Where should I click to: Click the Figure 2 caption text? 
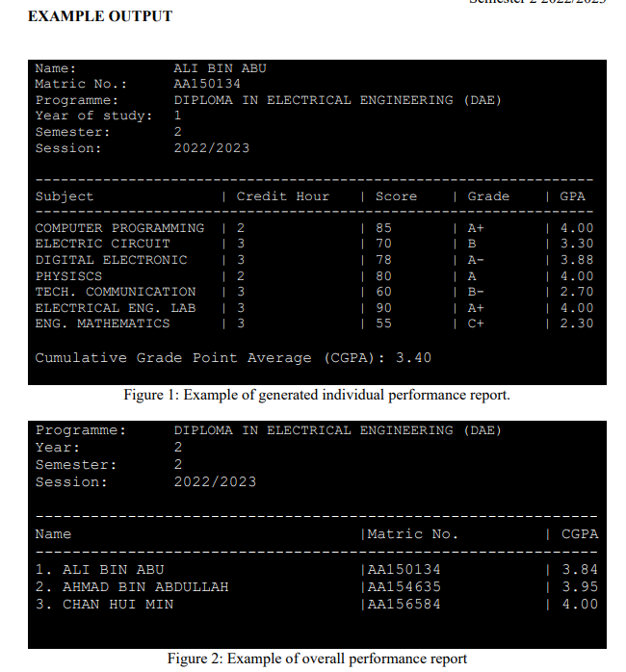coord(317,659)
